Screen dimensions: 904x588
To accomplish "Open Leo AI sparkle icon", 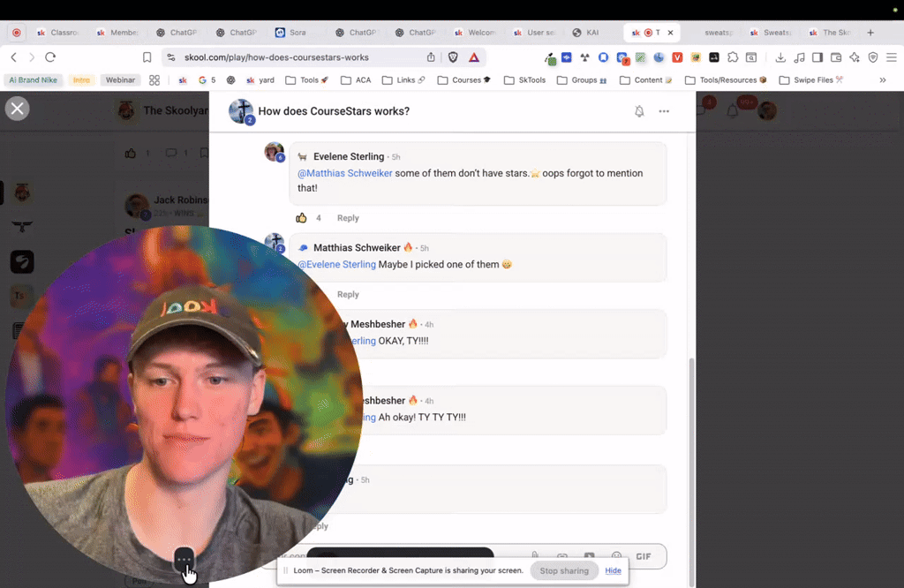I will [855, 57].
